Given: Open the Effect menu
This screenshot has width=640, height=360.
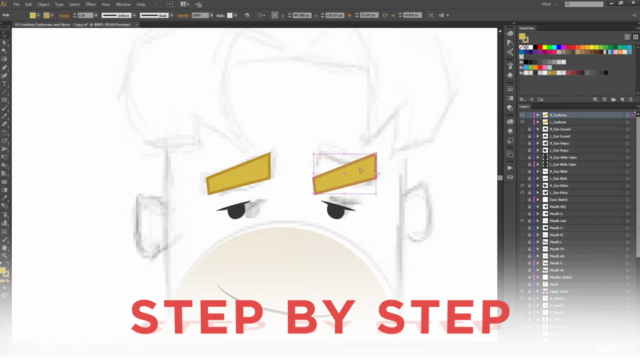Looking at the screenshot, I should click(91, 4).
